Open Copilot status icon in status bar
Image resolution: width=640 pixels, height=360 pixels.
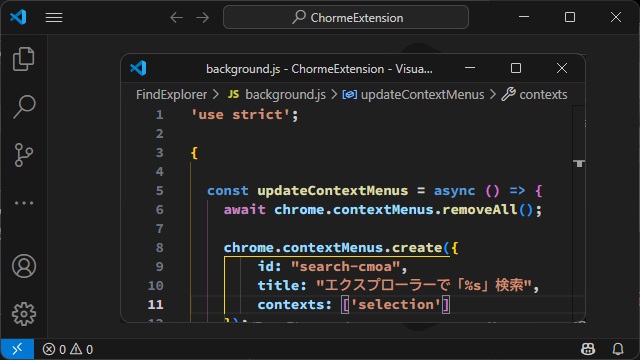(588, 349)
